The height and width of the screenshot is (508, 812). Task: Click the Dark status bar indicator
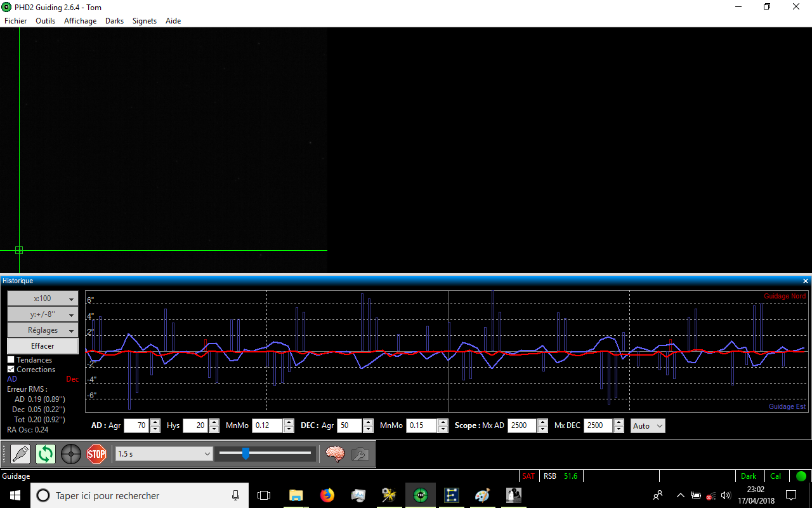(x=749, y=476)
